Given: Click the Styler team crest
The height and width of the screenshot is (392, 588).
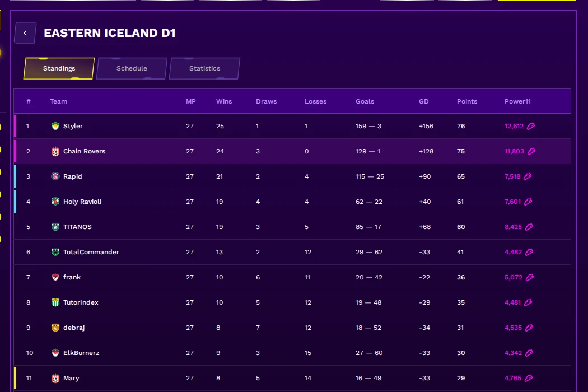Looking at the screenshot, I should (x=55, y=126).
